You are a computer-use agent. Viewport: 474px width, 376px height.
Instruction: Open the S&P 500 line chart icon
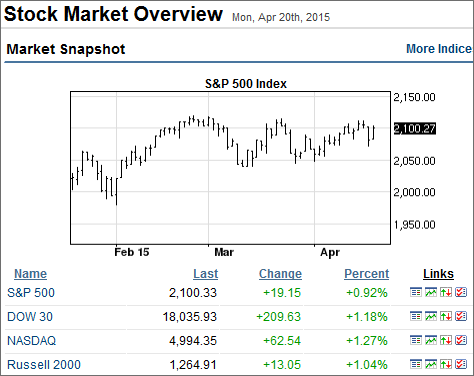431,292
